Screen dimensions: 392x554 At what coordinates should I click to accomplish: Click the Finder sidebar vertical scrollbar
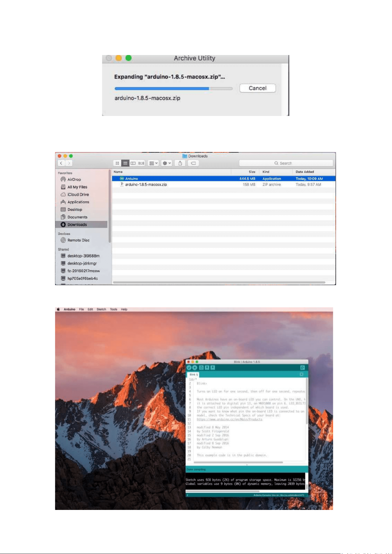110,206
